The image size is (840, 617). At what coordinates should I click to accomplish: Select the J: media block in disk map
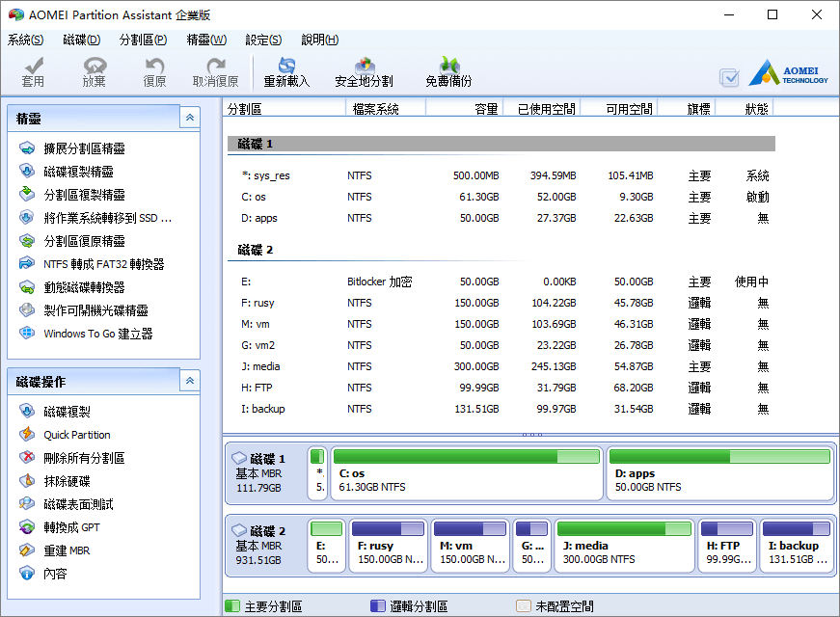(624, 546)
